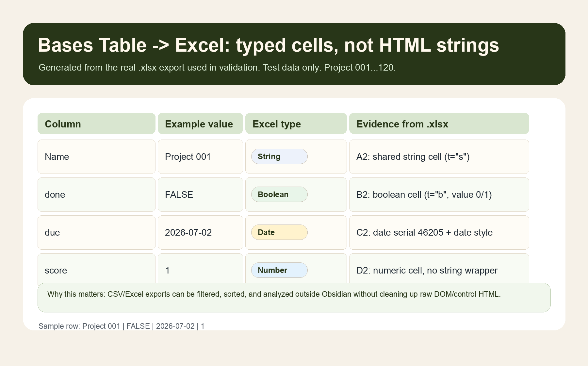Viewport: 588px width, 366px height.
Task: Select the 'due' column cell
Action: pos(96,233)
